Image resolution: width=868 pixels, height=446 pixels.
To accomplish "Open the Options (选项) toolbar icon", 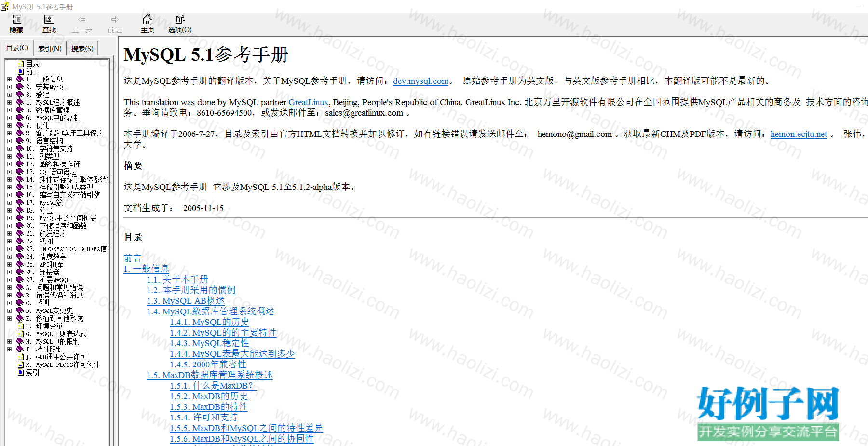I will tap(180, 19).
